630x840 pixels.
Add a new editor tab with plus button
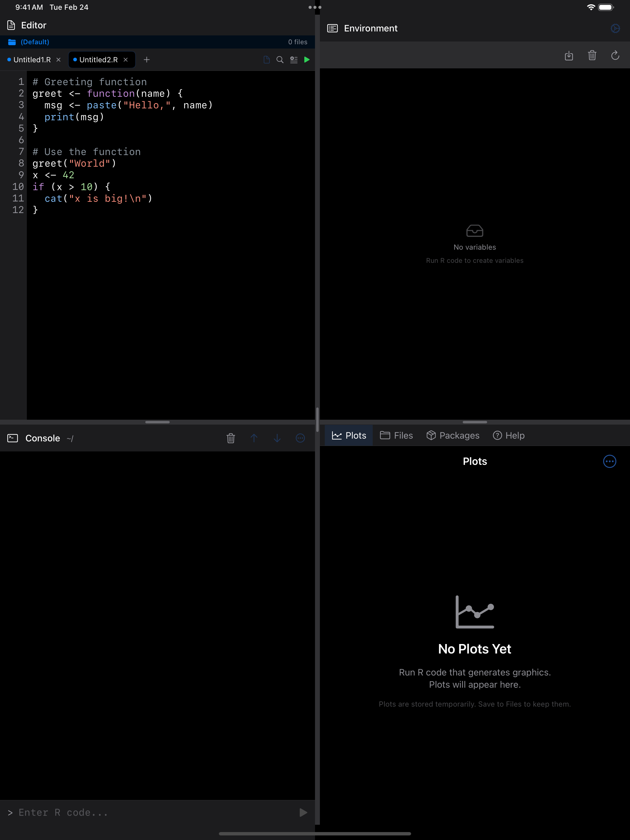pyautogui.click(x=147, y=60)
